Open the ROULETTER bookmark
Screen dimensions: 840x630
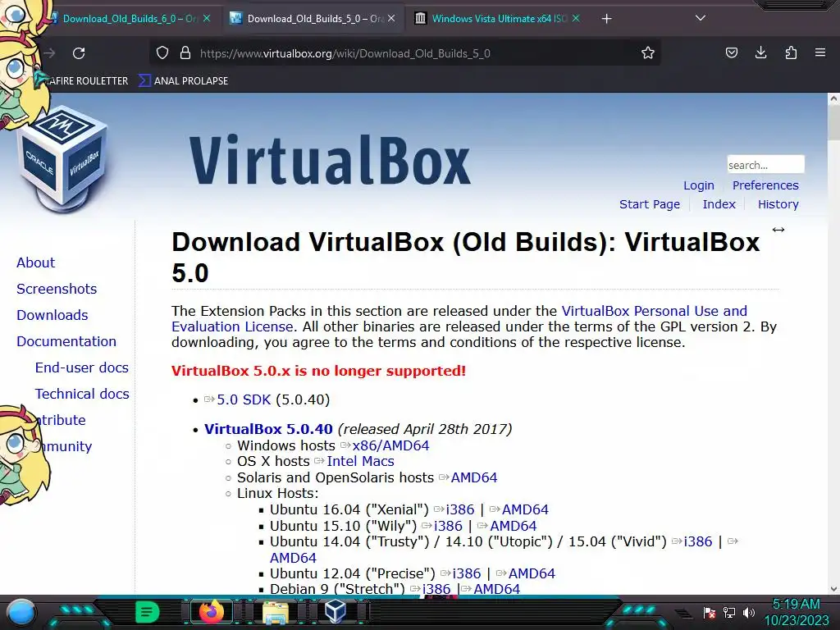click(x=84, y=81)
